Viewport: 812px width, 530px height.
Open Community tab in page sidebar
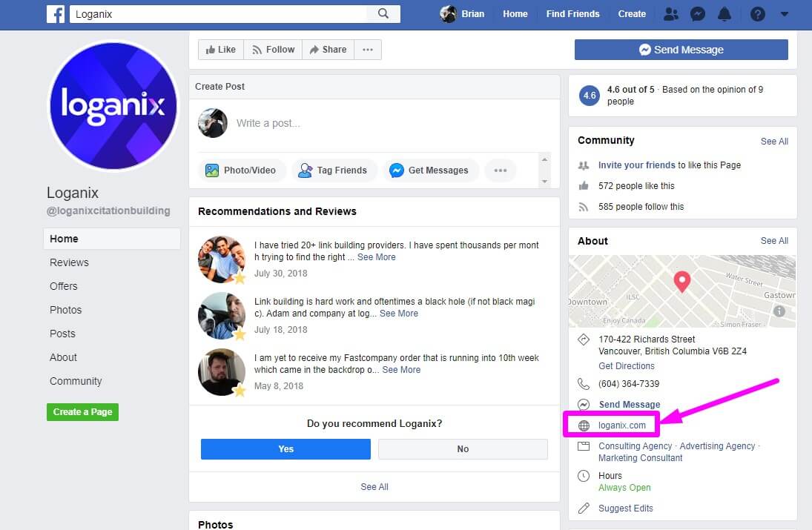(x=76, y=382)
